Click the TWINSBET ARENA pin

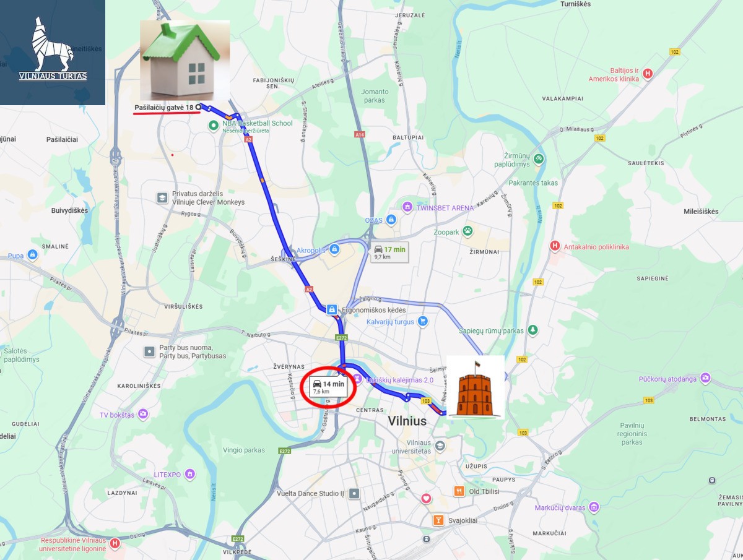[407, 207]
